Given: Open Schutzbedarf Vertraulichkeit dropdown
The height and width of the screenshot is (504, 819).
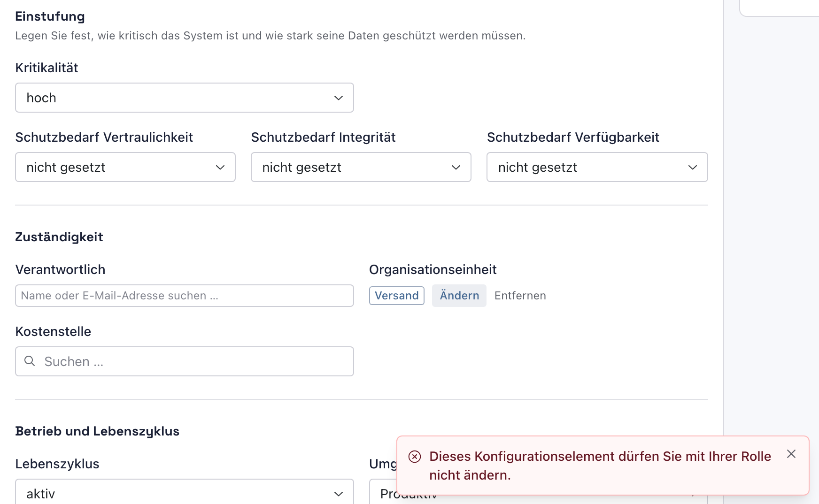Looking at the screenshot, I should (125, 167).
